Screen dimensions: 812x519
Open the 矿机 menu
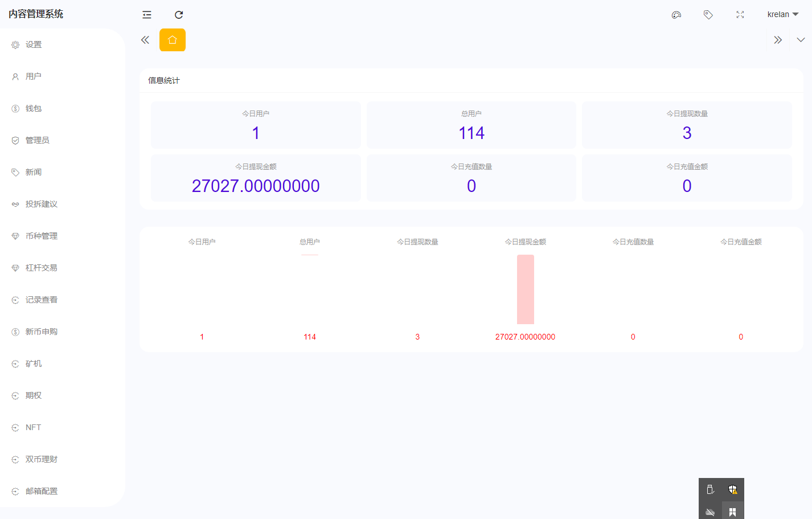[x=63, y=363]
